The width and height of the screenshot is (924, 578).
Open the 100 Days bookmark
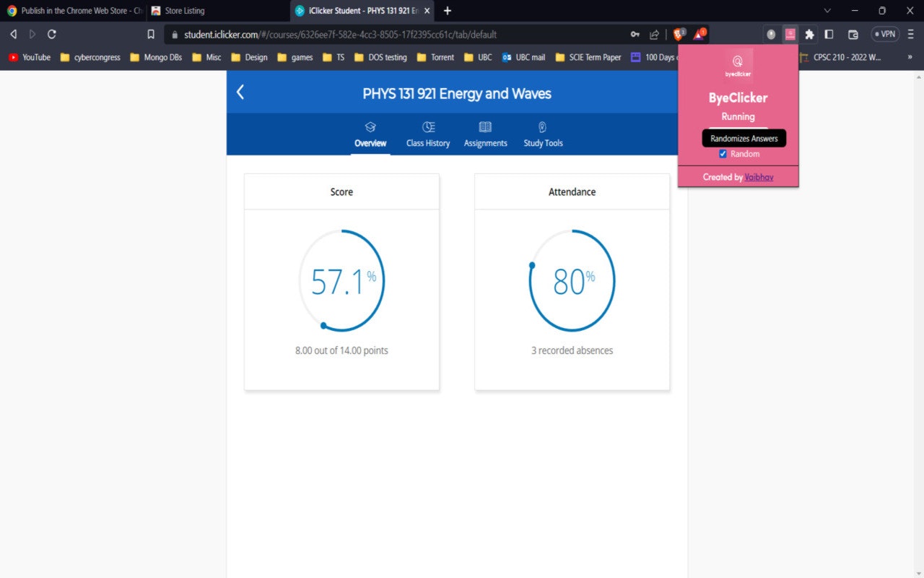click(653, 57)
